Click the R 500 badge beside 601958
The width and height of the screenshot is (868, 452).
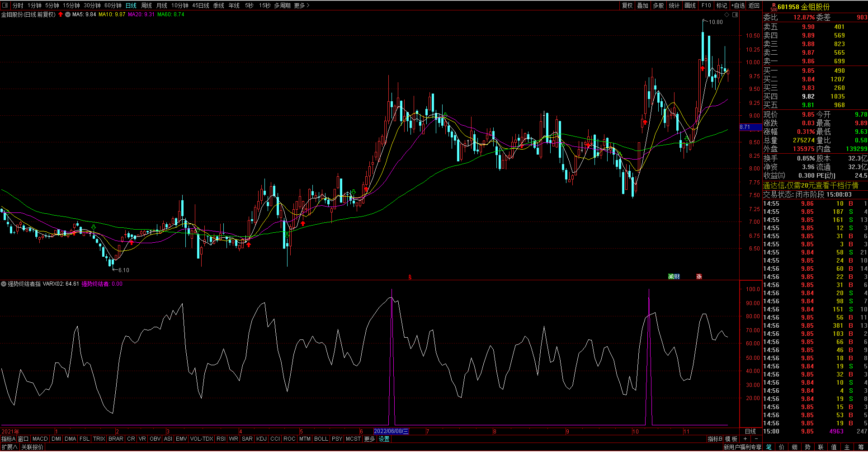click(774, 7)
